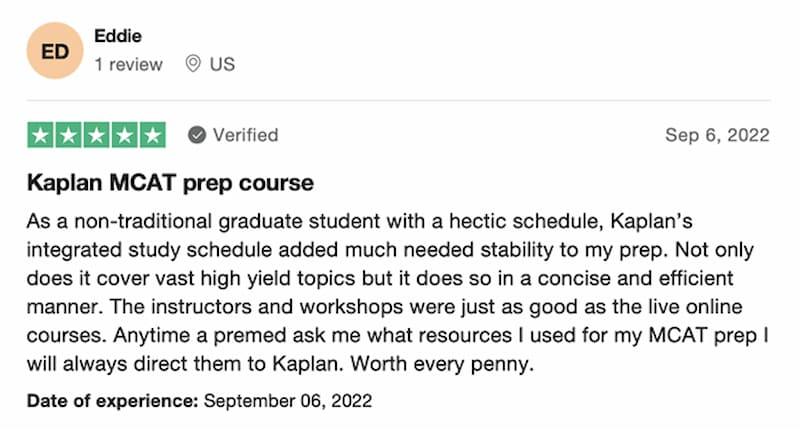Click the '1 review' count text
Image resolution: width=800 pixels, height=429 pixels.
point(129,64)
